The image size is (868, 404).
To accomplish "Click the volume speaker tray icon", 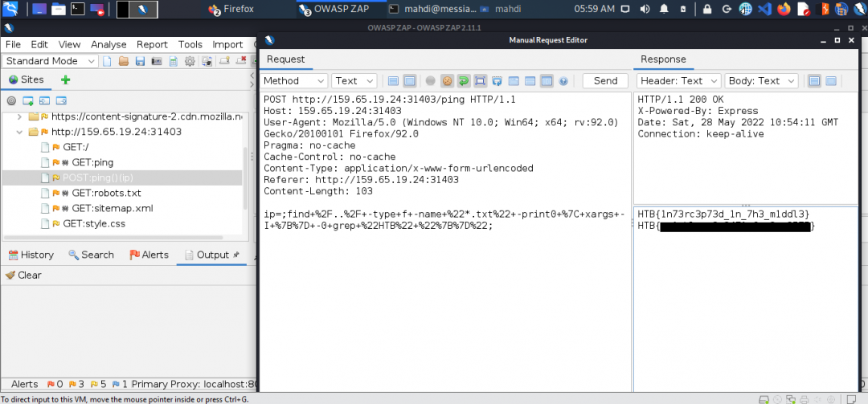I will (x=645, y=9).
